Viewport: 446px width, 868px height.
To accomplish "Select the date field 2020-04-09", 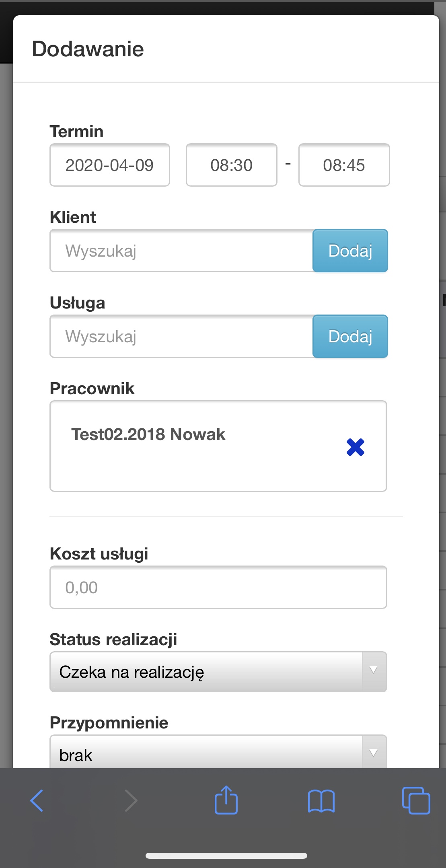I will (x=110, y=165).
